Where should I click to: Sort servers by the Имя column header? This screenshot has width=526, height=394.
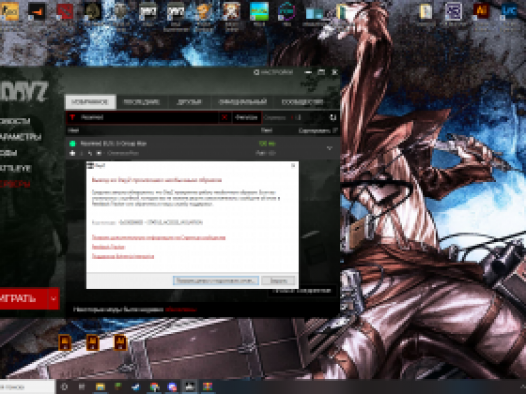(73, 130)
